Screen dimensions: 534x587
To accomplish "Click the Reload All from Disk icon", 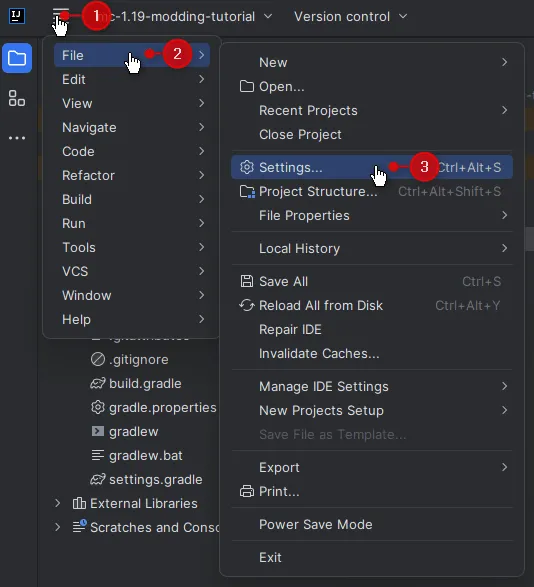I will [246, 305].
